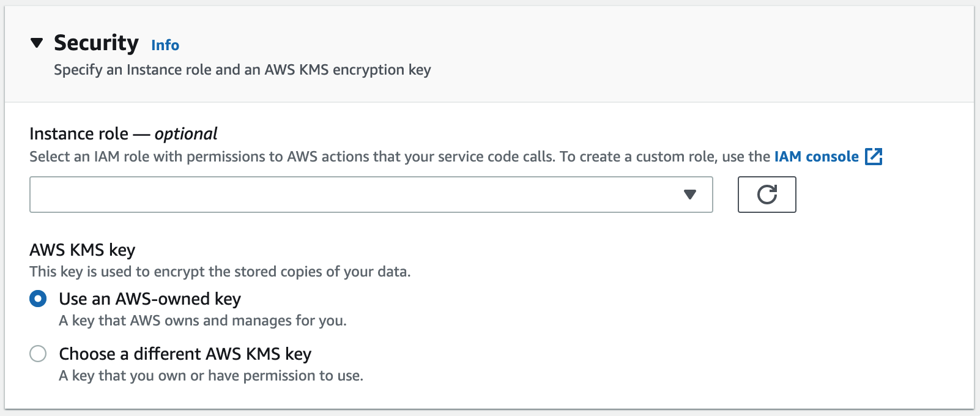Open the Security Info link
The height and width of the screenshot is (416, 980).
pyautogui.click(x=165, y=45)
